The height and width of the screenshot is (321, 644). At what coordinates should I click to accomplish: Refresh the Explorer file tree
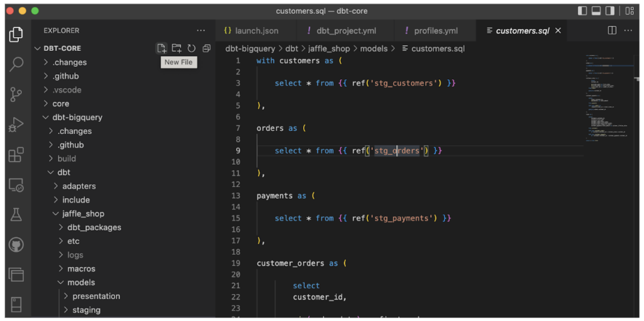191,48
